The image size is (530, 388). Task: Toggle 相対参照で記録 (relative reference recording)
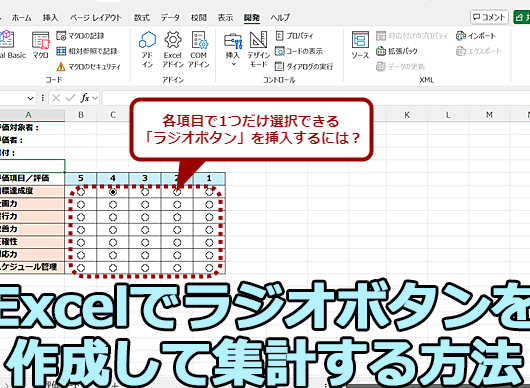click(87, 51)
